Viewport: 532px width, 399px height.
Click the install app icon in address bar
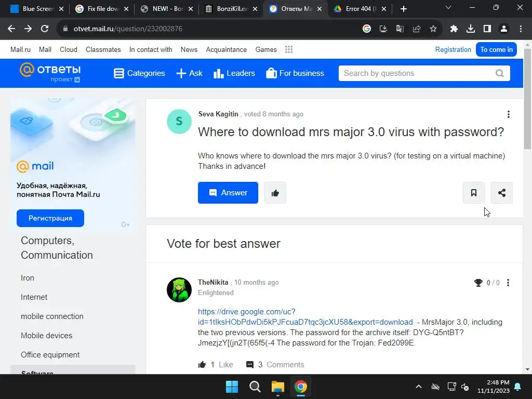point(383,29)
